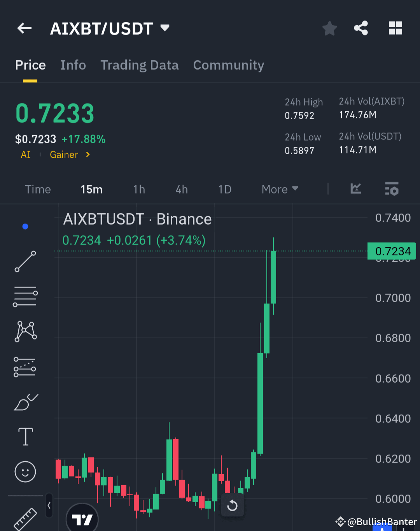Open the AIXBT/USDT pair selector dropdown
Screen dimensions: 420x531
coord(164,28)
